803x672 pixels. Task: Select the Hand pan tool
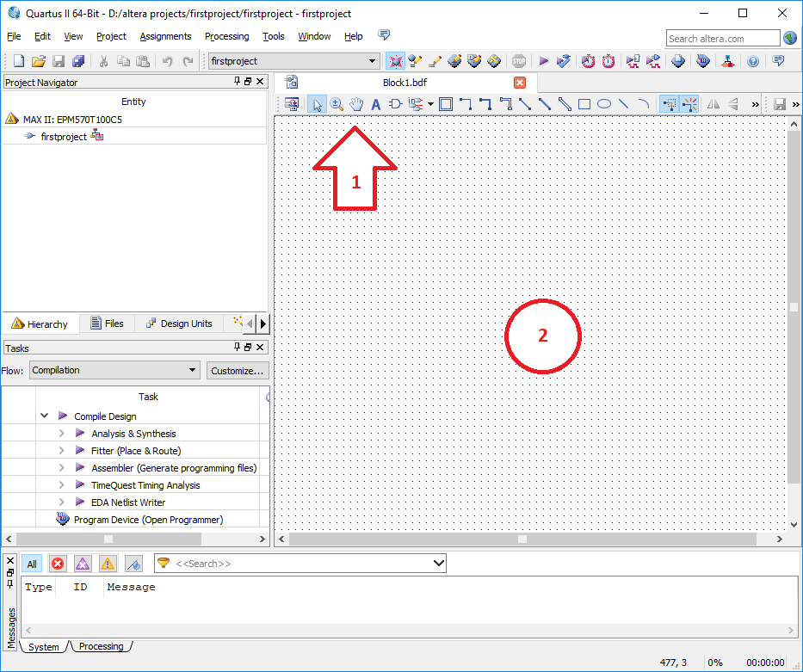(356, 104)
